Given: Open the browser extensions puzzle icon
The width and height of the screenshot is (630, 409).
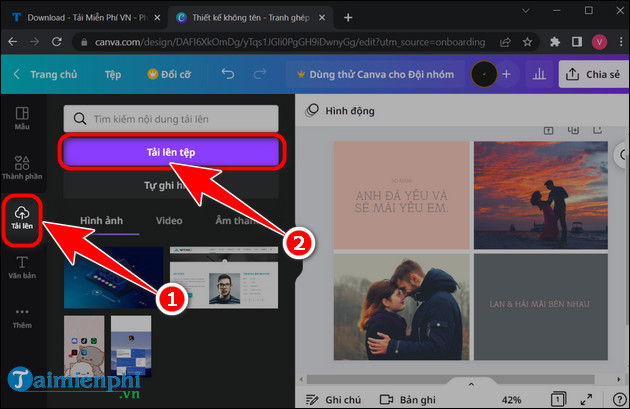Looking at the screenshot, I should coord(555,42).
